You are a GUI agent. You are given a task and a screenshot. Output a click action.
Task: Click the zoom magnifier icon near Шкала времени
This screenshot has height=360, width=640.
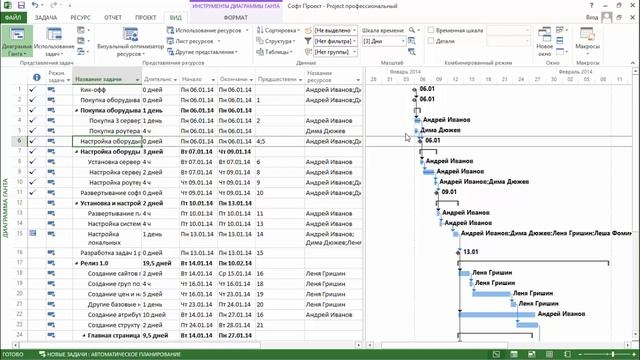coord(412,30)
